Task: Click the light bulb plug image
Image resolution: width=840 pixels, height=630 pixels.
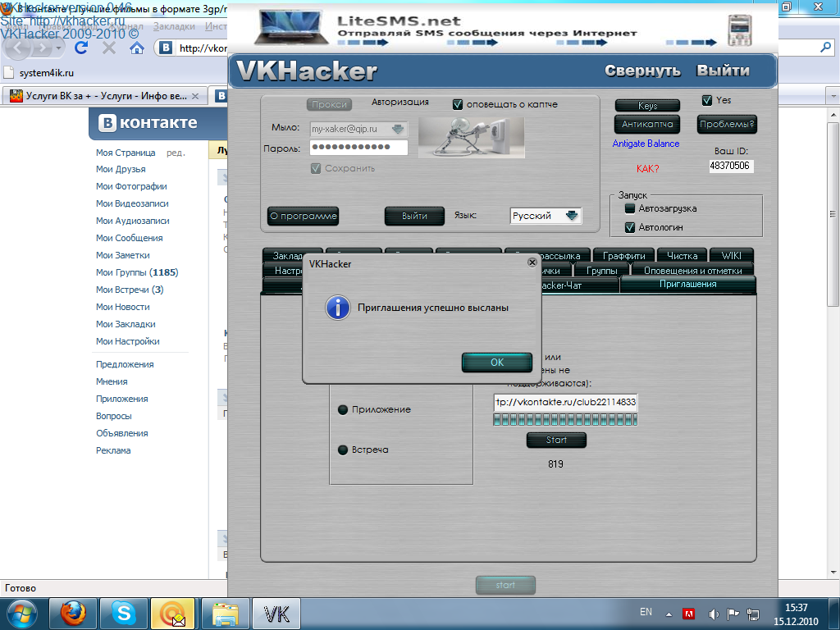Action: tap(471, 137)
